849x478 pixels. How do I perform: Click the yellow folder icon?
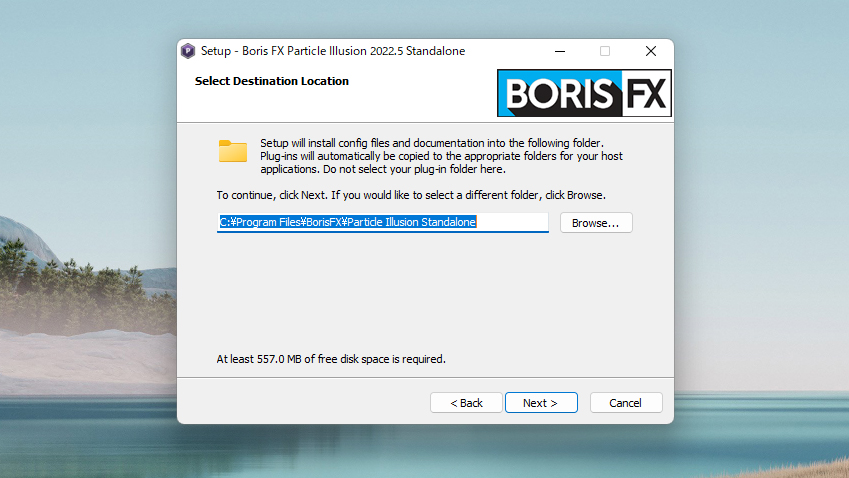(233, 151)
